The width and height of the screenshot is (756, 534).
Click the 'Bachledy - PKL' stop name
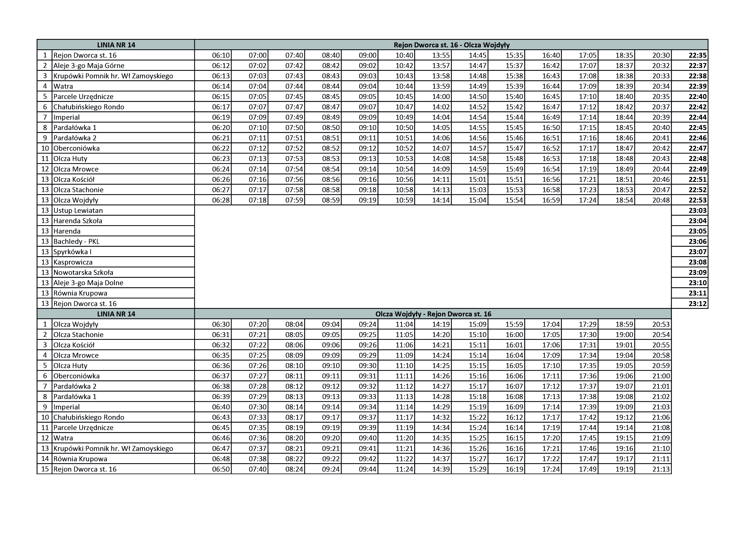(x=76, y=241)
